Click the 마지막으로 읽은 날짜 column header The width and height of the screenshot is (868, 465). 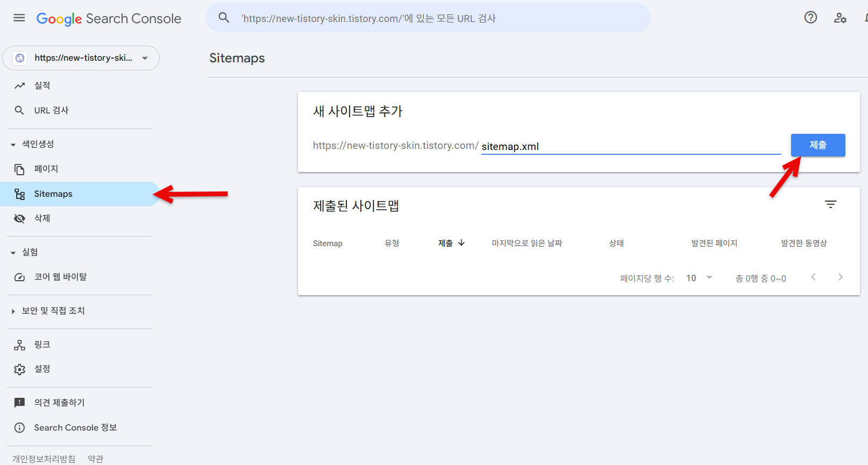coord(527,243)
